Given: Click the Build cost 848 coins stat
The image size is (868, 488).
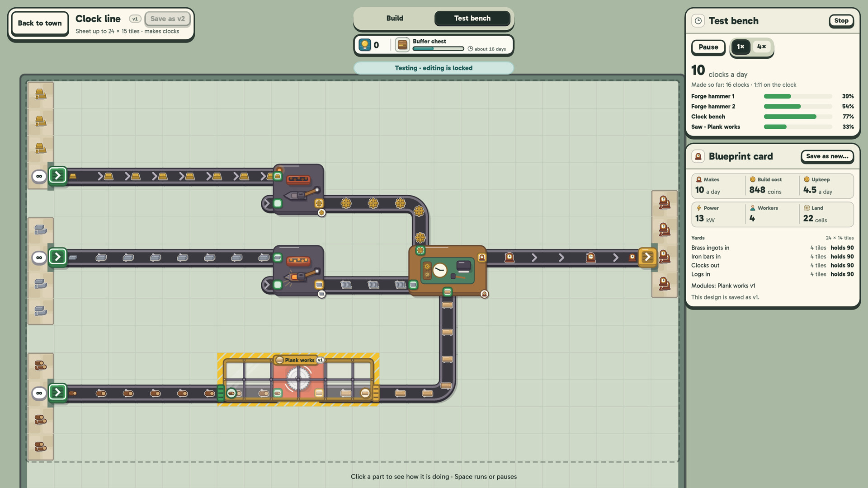Looking at the screenshot, I should pyautogui.click(x=772, y=186).
